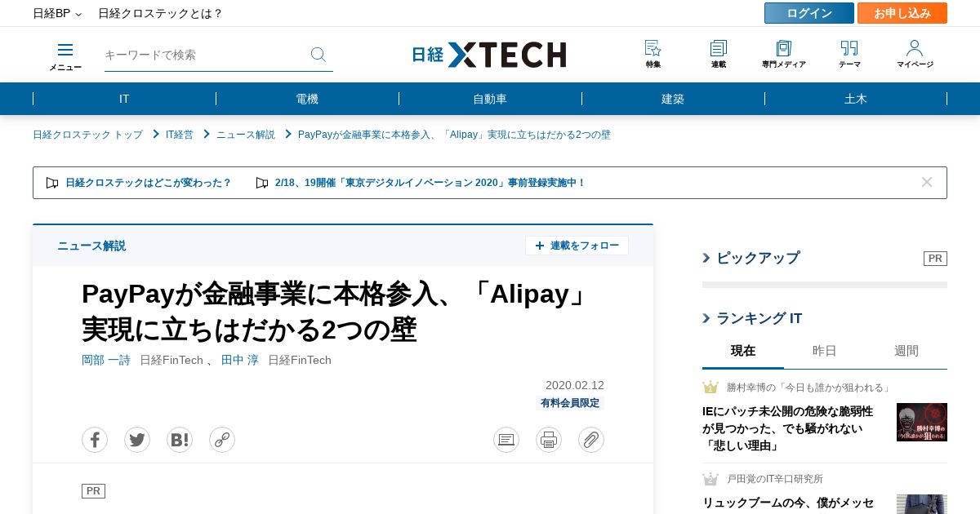This screenshot has width=980, height=514.
Task: Click 戸田覚のIT辛口研究所 column name
Action: point(775,479)
